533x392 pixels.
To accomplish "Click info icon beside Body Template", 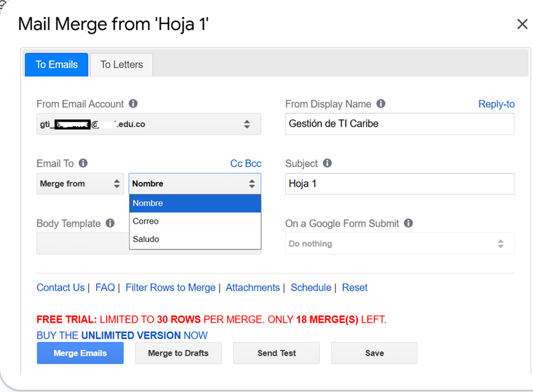I will coord(110,223).
